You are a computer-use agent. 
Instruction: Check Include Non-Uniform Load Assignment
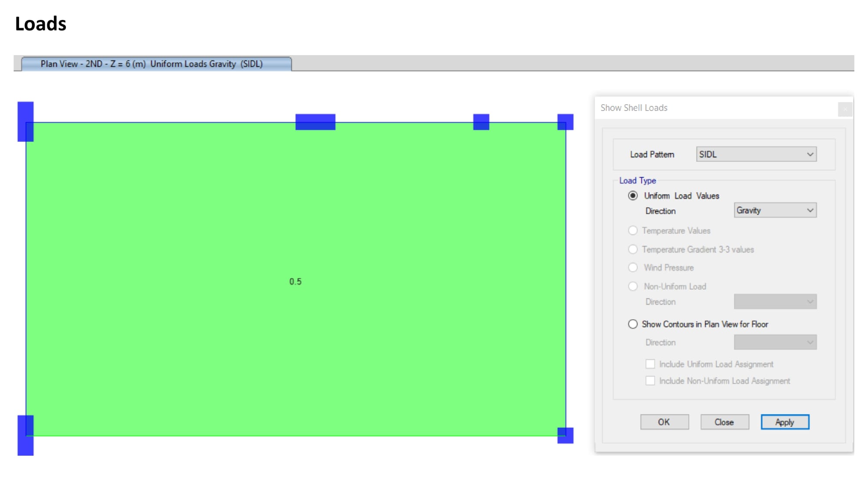click(x=650, y=381)
